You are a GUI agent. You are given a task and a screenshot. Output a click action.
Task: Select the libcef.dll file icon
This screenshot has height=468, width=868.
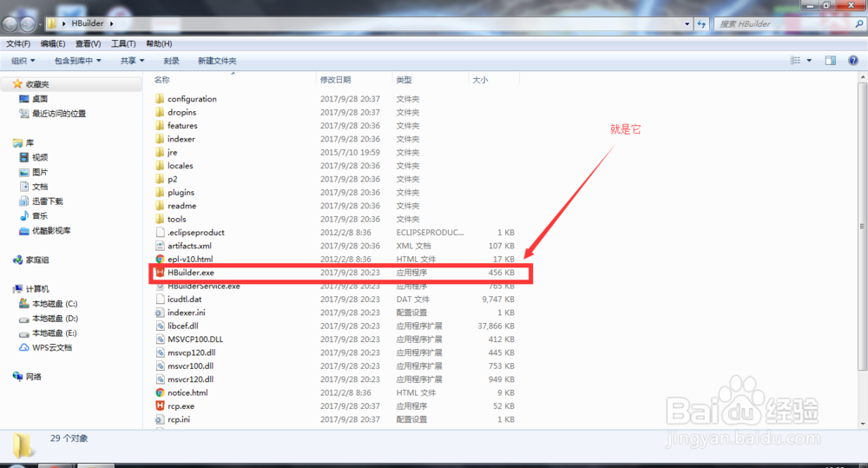[x=160, y=326]
